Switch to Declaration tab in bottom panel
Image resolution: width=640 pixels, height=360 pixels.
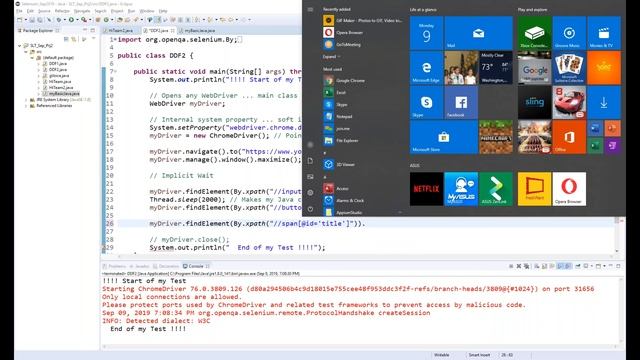click(x=167, y=266)
